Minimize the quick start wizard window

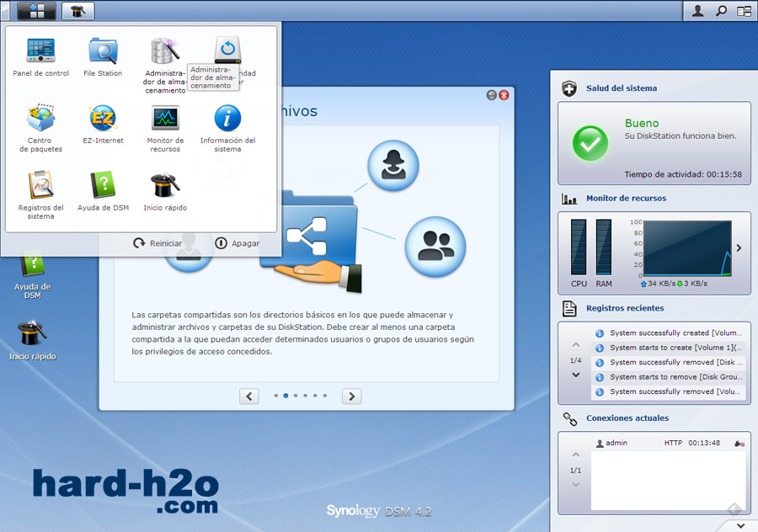click(492, 95)
